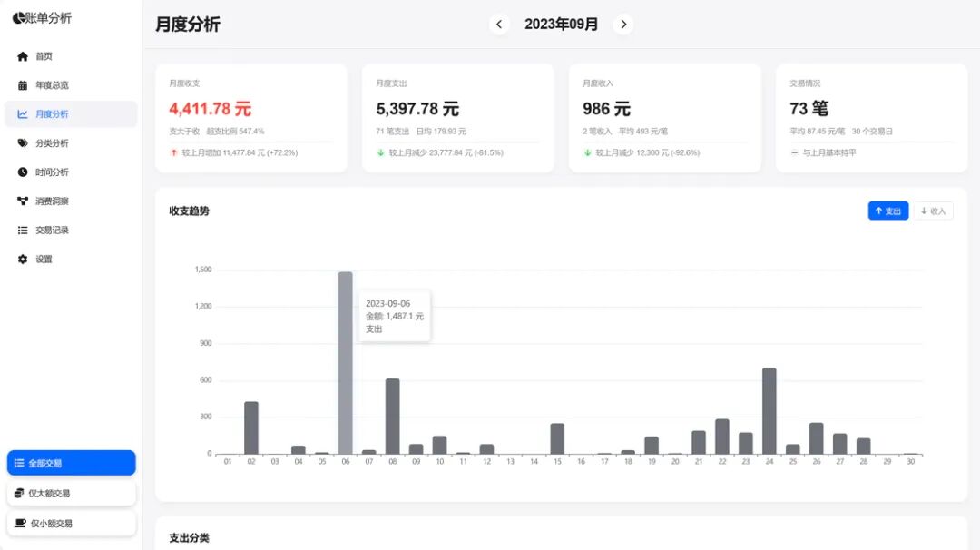Select 仅小额交易 filter
The image size is (980, 550).
pos(72,523)
